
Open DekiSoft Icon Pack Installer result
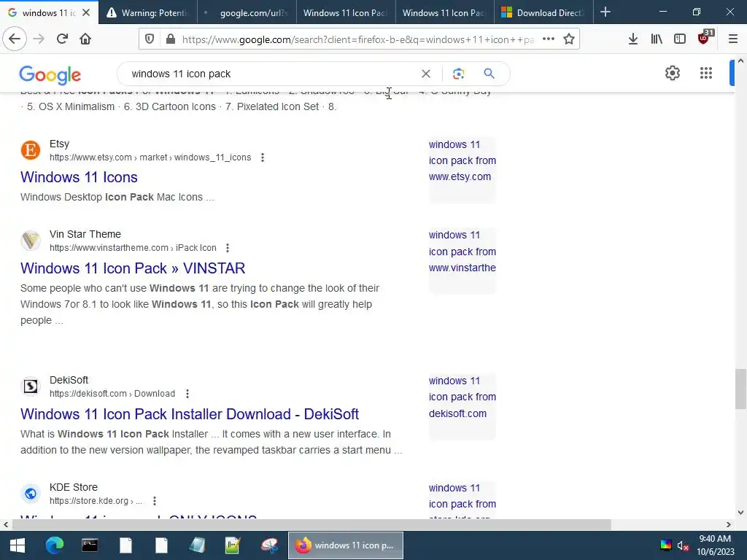click(190, 414)
